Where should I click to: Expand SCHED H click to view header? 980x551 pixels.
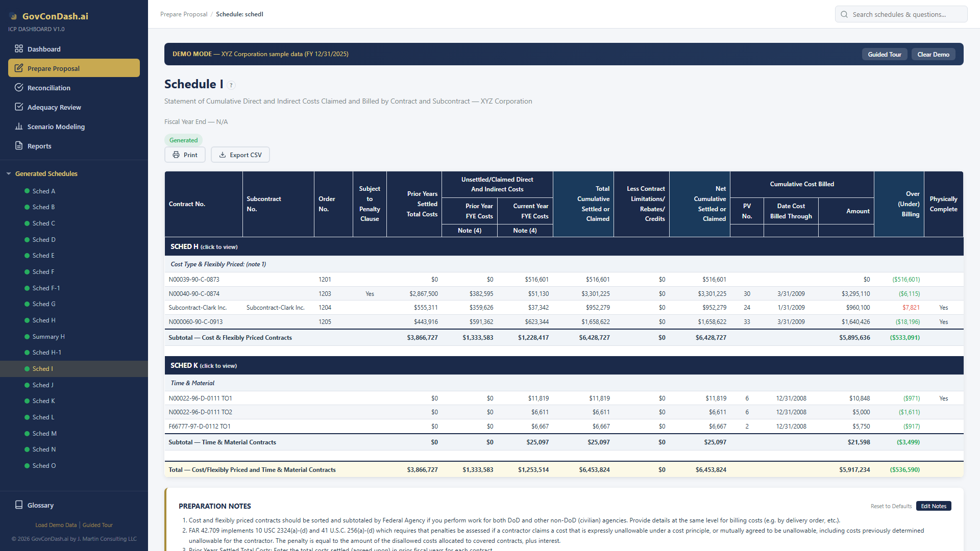click(204, 246)
